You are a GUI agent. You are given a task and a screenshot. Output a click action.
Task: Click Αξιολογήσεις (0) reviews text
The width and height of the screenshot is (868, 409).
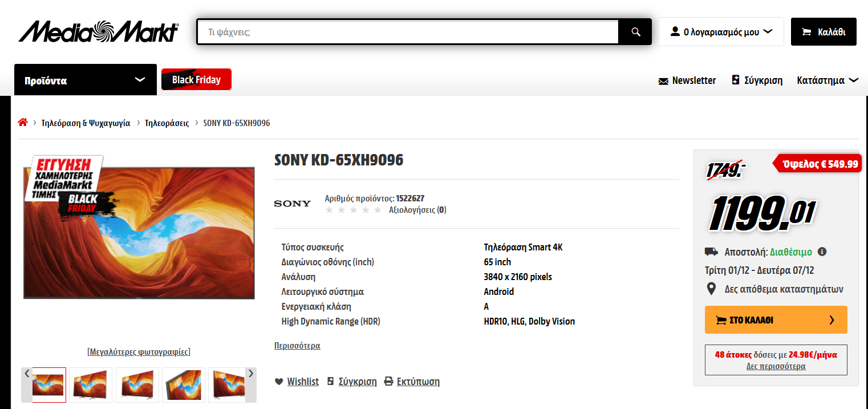tap(417, 210)
